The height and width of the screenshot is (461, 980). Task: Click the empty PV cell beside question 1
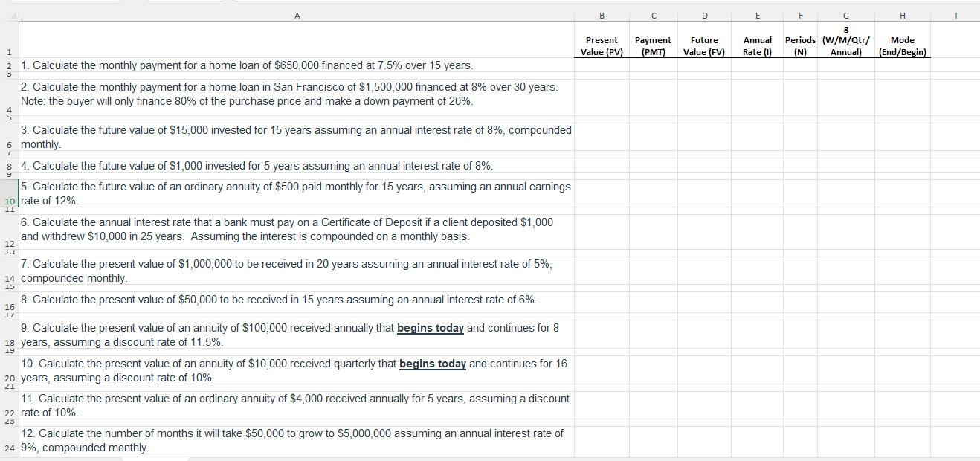(602, 65)
